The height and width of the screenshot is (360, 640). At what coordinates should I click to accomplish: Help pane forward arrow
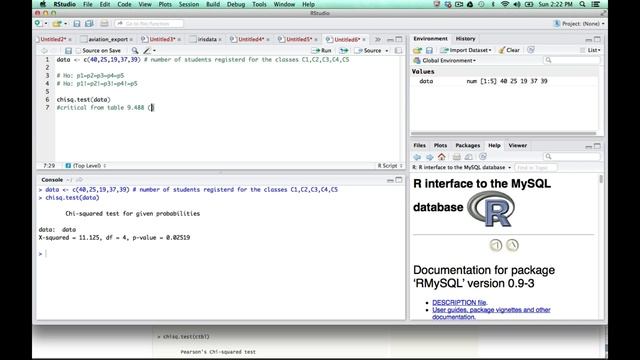click(429, 157)
